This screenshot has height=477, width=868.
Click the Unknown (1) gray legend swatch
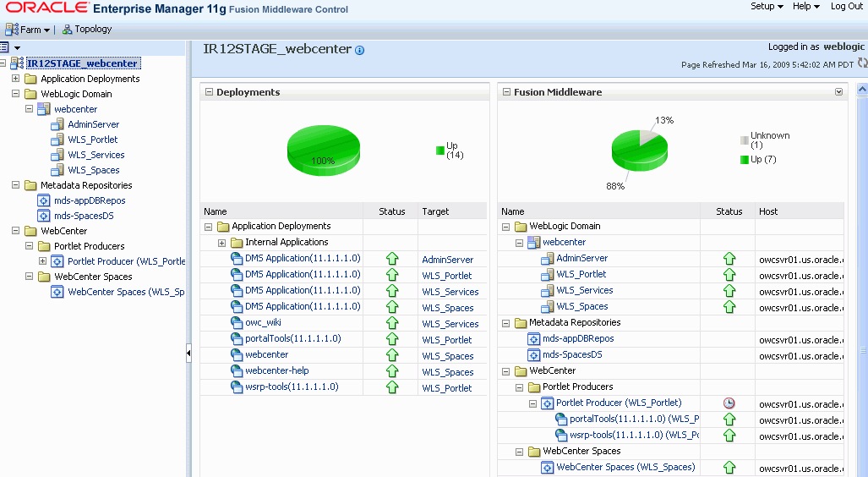pos(744,140)
